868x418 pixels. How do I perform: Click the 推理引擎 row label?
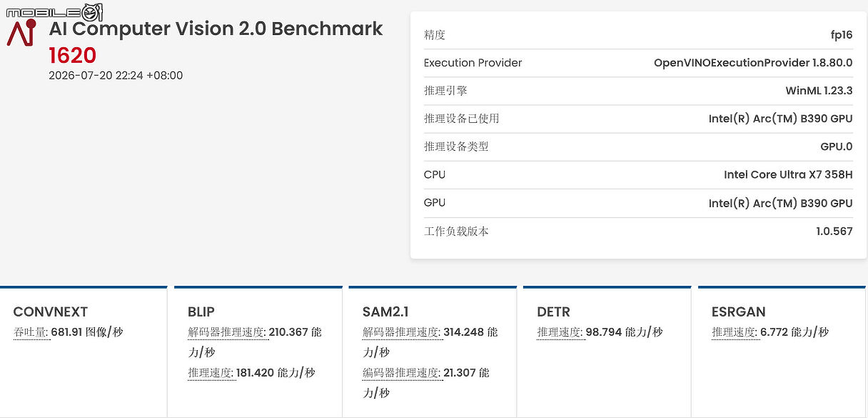coord(445,91)
